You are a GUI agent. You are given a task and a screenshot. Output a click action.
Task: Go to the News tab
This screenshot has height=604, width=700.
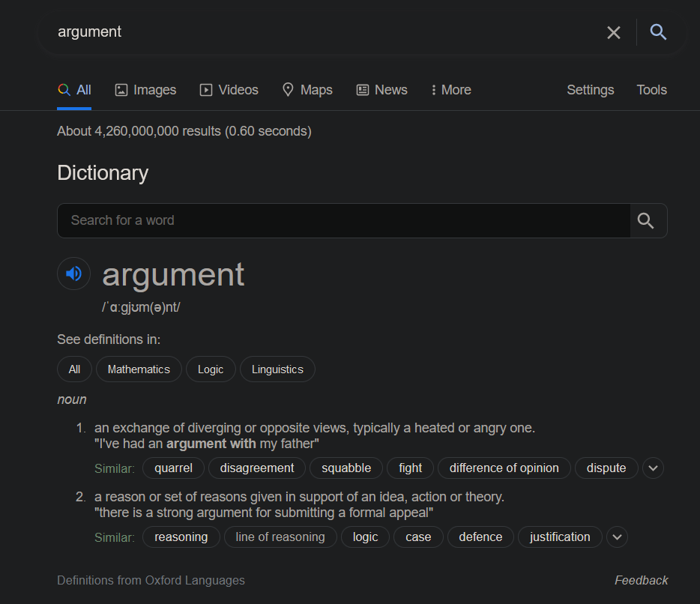(x=381, y=90)
